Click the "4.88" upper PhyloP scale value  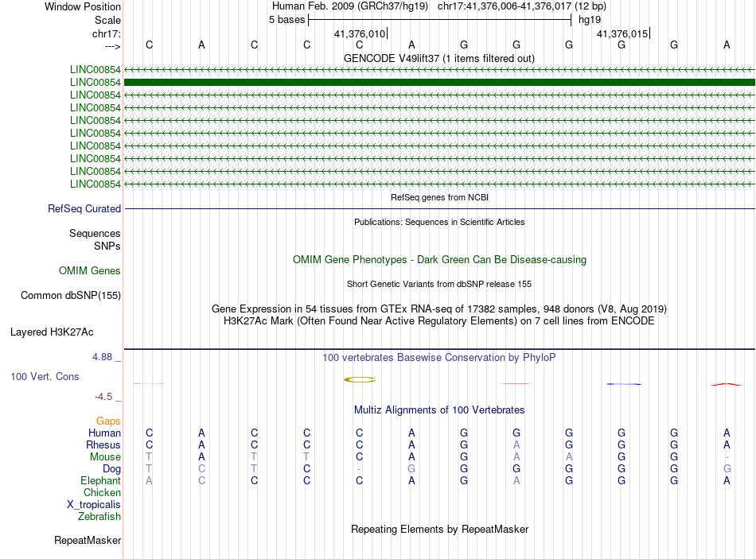[102, 357]
